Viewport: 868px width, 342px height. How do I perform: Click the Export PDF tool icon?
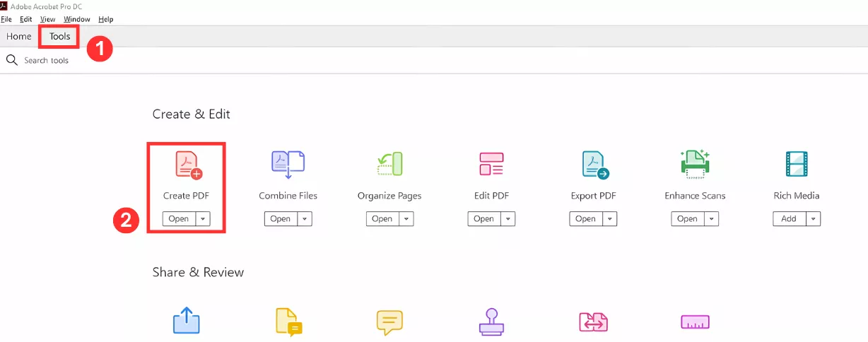(595, 165)
